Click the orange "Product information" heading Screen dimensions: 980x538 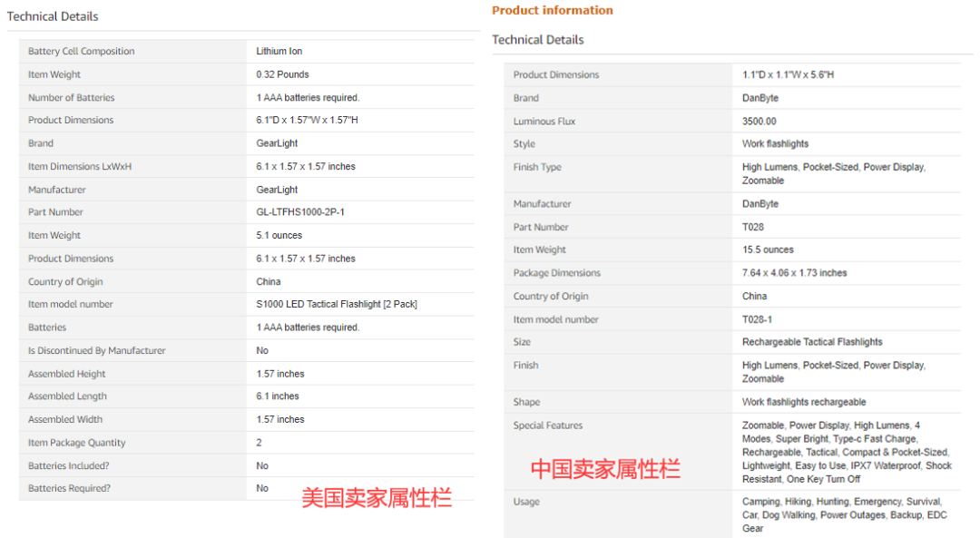553,10
